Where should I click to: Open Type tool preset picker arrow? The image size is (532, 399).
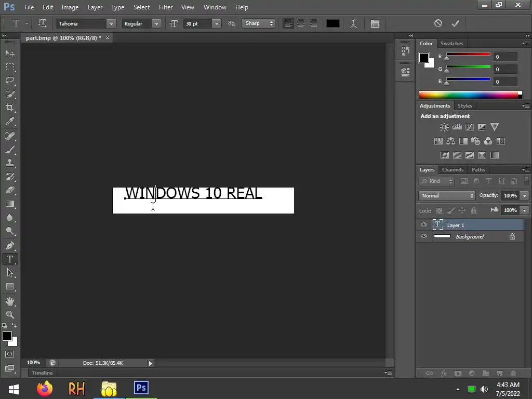[26, 23]
